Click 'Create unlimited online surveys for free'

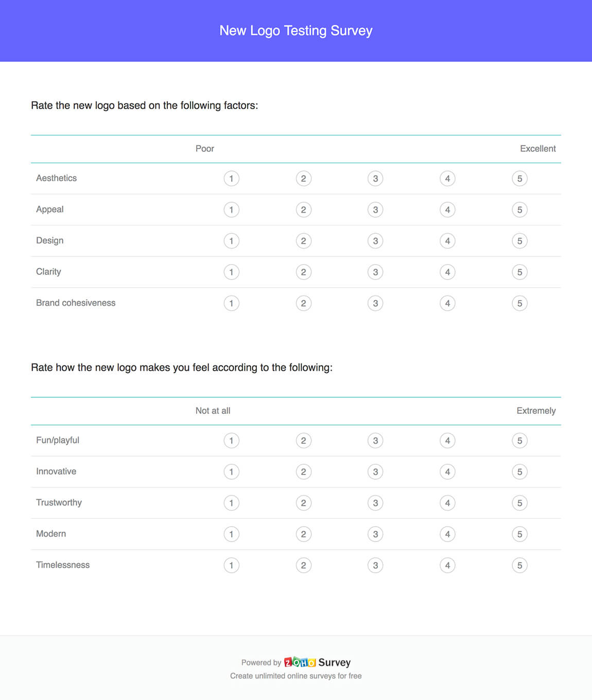click(296, 676)
